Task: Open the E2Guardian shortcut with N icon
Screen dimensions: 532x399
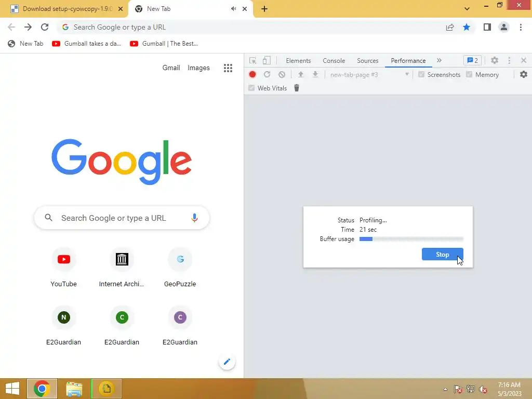Action: [x=64, y=326]
